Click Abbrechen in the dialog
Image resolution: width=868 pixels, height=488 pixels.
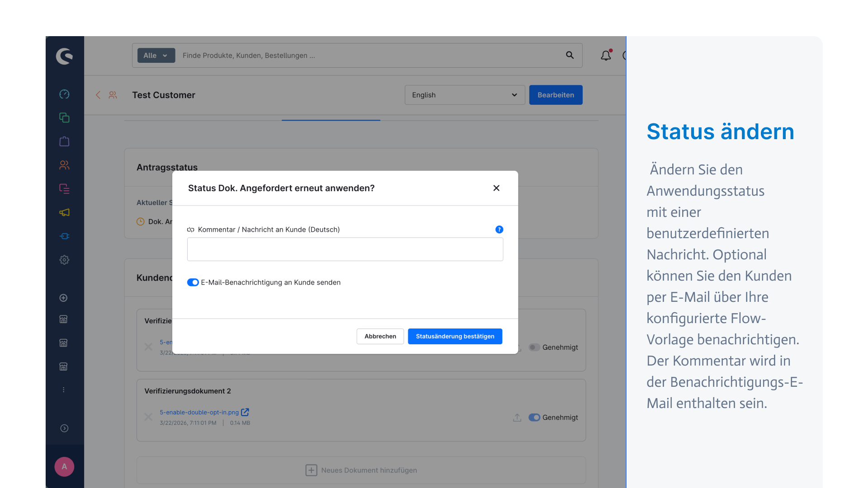pos(380,336)
